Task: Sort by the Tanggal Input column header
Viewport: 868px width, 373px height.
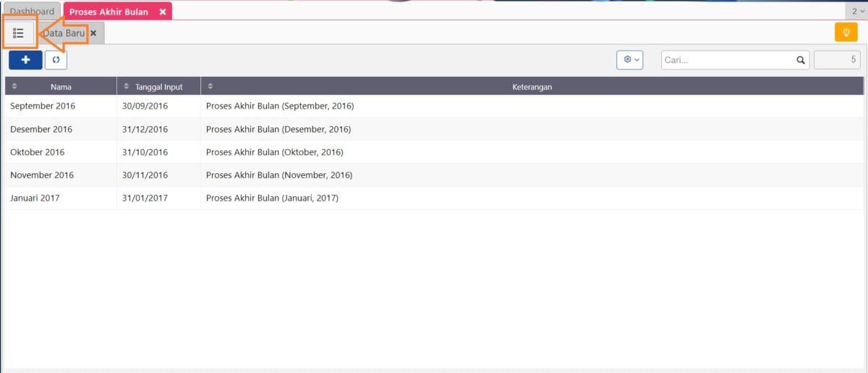Action: pyautogui.click(x=158, y=87)
